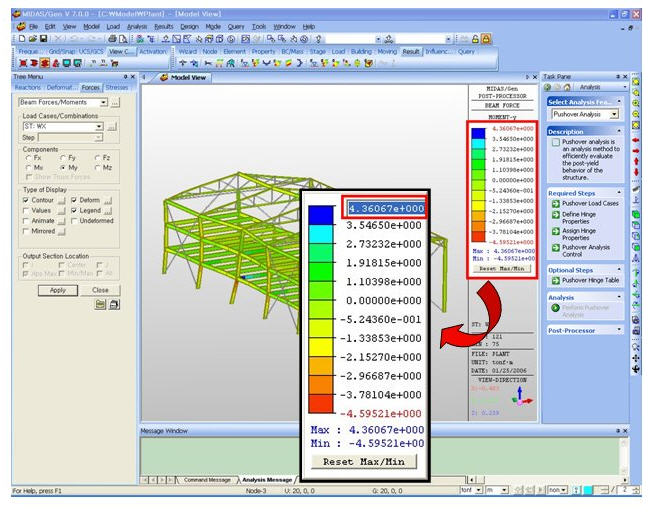Image resolution: width=654 pixels, height=512 pixels.
Task: Click the open padlock unlock icon
Action: [x=475, y=39]
